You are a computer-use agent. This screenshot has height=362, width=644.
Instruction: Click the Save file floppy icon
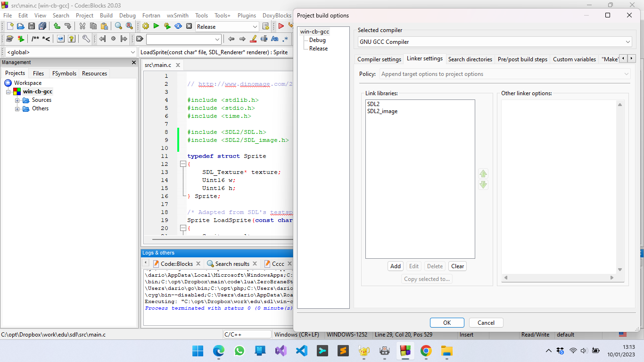32,26
